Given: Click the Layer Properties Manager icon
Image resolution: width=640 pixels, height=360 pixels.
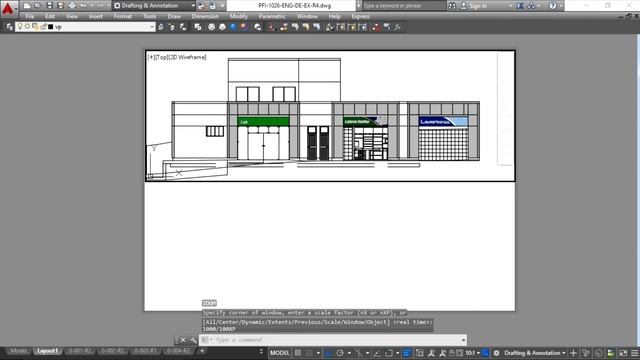Looking at the screenshot, I should [9, 27].
